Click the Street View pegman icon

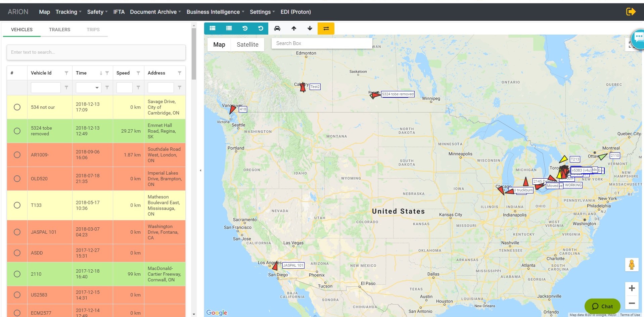point(632,265)
